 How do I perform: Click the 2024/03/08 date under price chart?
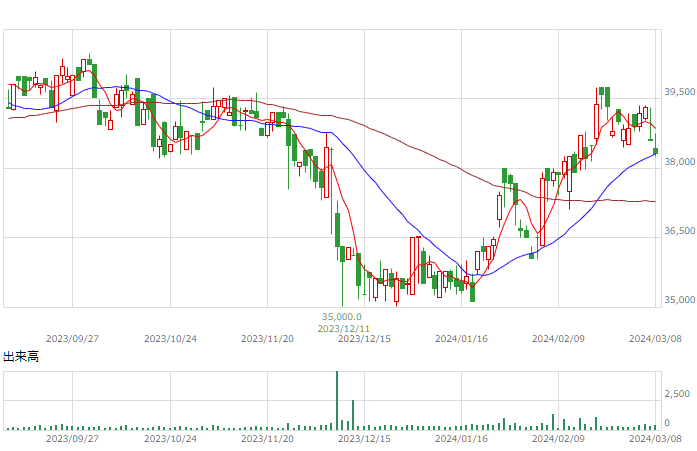[655, 339]
